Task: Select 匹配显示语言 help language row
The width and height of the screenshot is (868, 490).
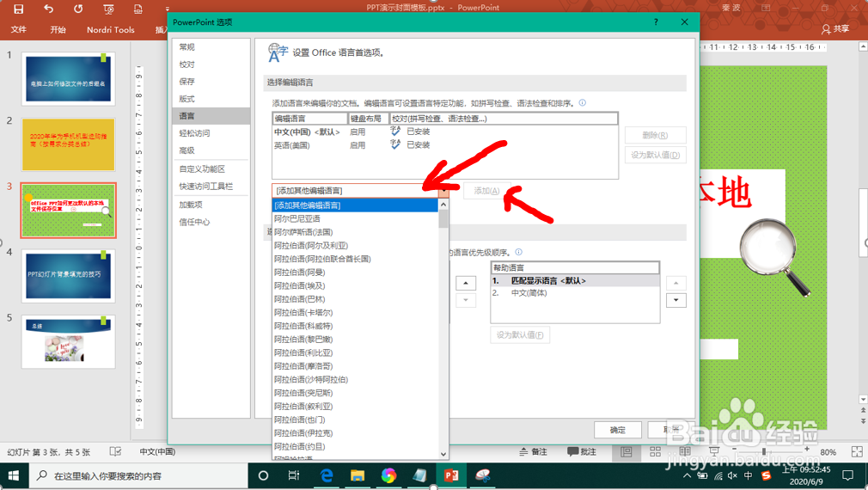Action: [x=575, y=281]
